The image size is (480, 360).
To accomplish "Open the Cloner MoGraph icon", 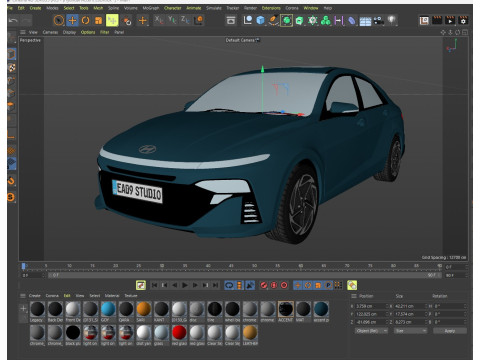I will 325,21.
